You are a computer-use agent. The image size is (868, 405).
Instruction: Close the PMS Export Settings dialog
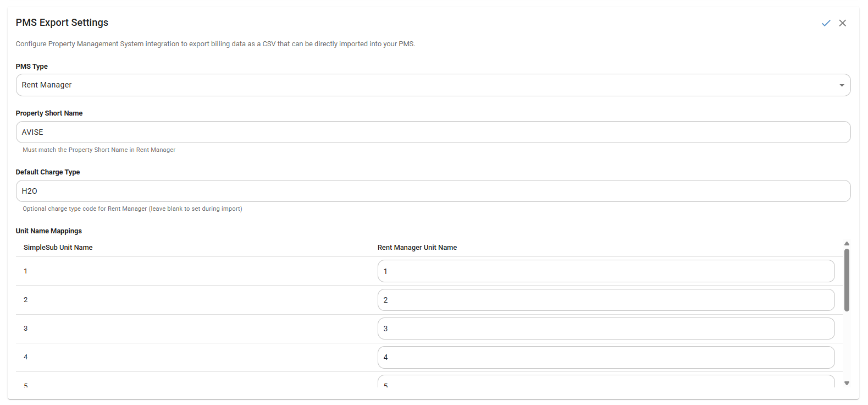(842, 23)
